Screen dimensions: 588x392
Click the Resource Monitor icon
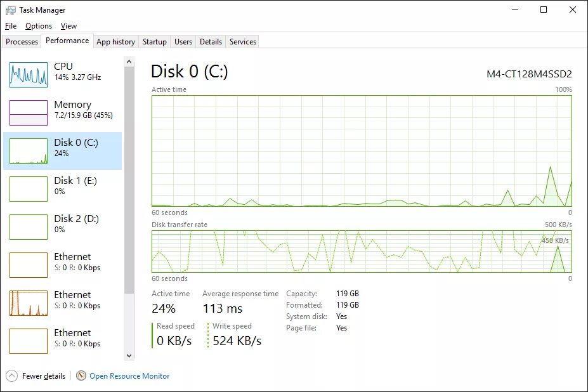click(81, 376)
